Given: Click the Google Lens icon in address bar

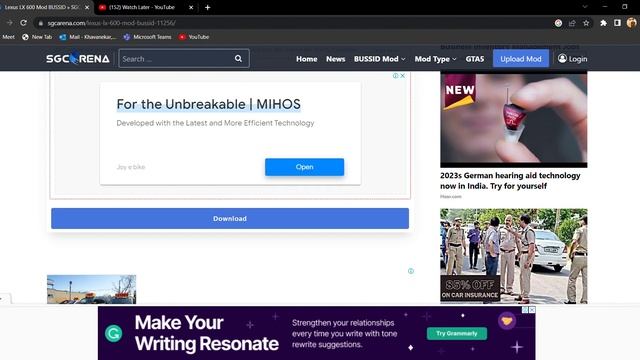Looking at the screenshot, I should coord(558,23).
